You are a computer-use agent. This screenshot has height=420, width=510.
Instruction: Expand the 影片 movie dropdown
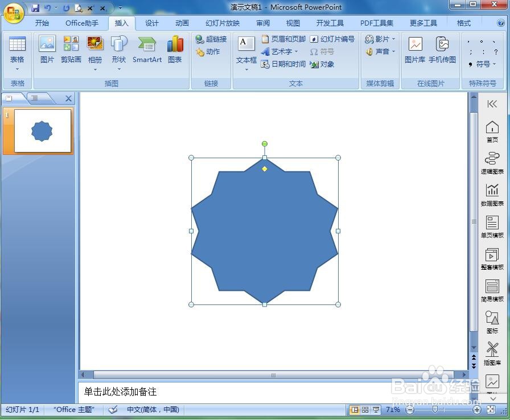coord(393,39)
